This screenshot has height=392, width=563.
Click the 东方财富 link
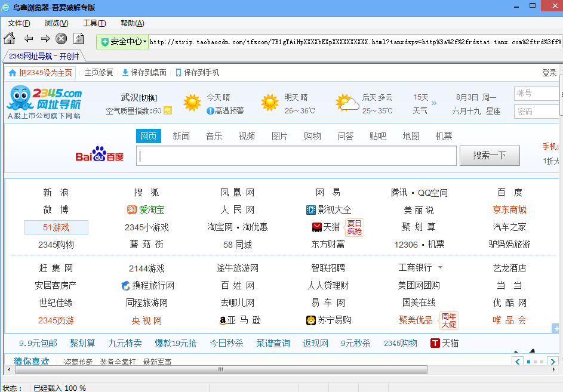pyautogui.click(x=328, y=245)
